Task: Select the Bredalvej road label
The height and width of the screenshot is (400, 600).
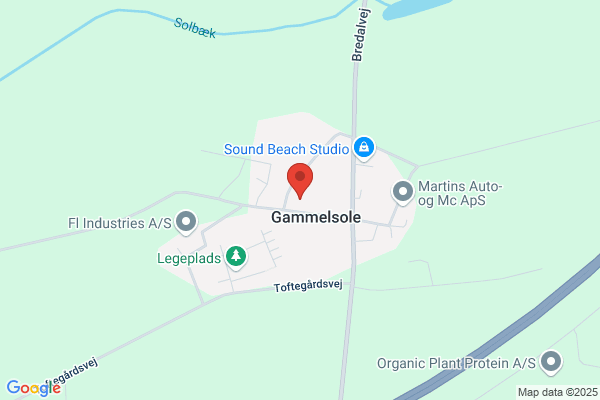Action: (x=361, y=34)
